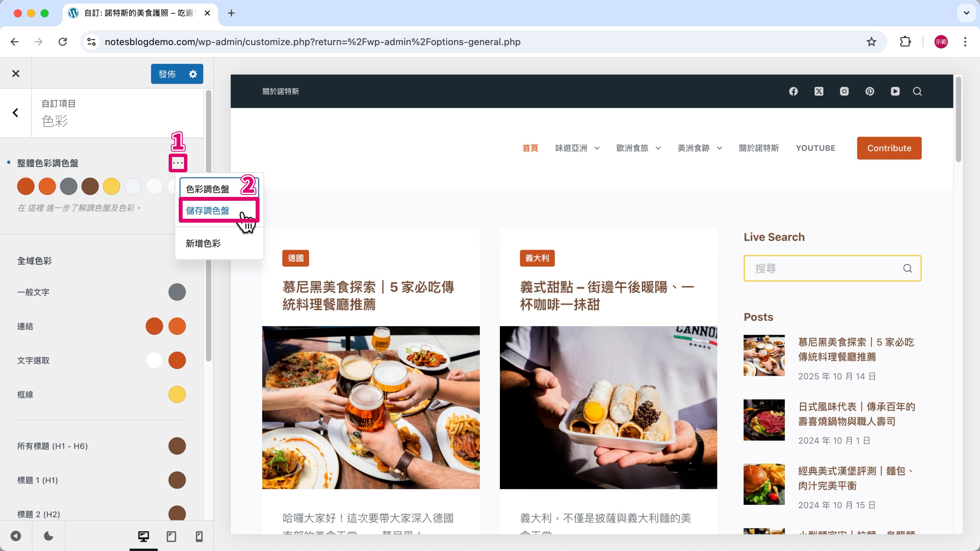Image resolution: width=980 pixels, height=551 pixels.
Task: Choose 新增色彩 in the popup menu
Action: [x=203, y=243]
